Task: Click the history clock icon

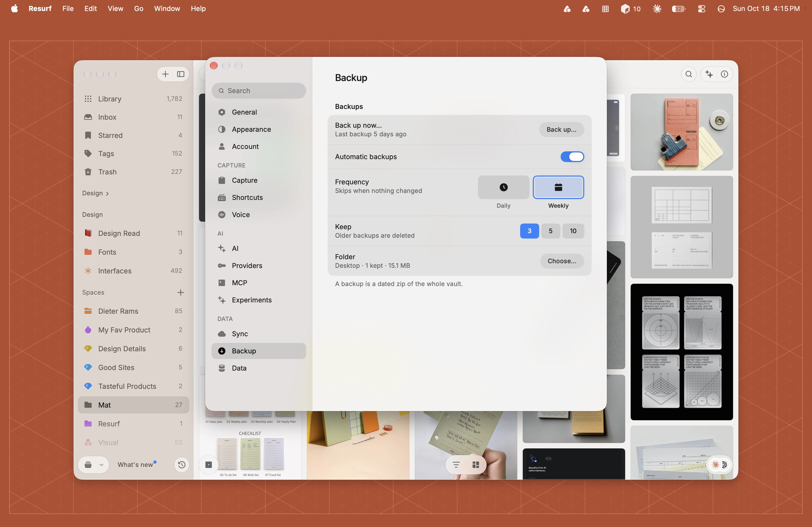Action: [x=182, y=465]
